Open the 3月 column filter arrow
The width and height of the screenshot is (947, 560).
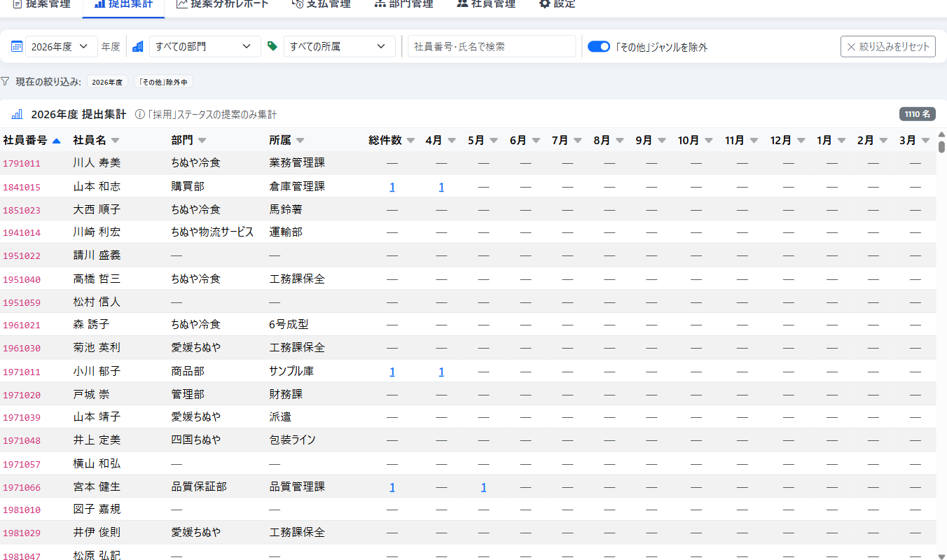(x=925, y=141)
